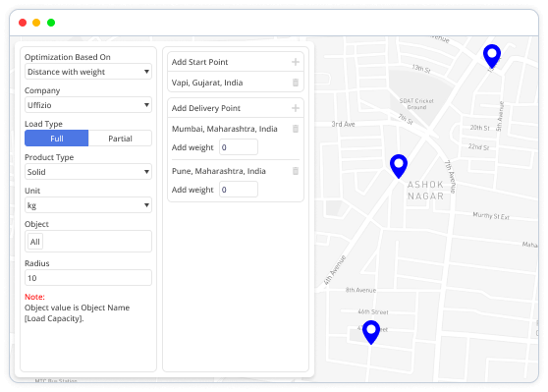
Task: Remove Mumbai, Maharashtra delivery point with trash icon
Action: pos(296,129)
